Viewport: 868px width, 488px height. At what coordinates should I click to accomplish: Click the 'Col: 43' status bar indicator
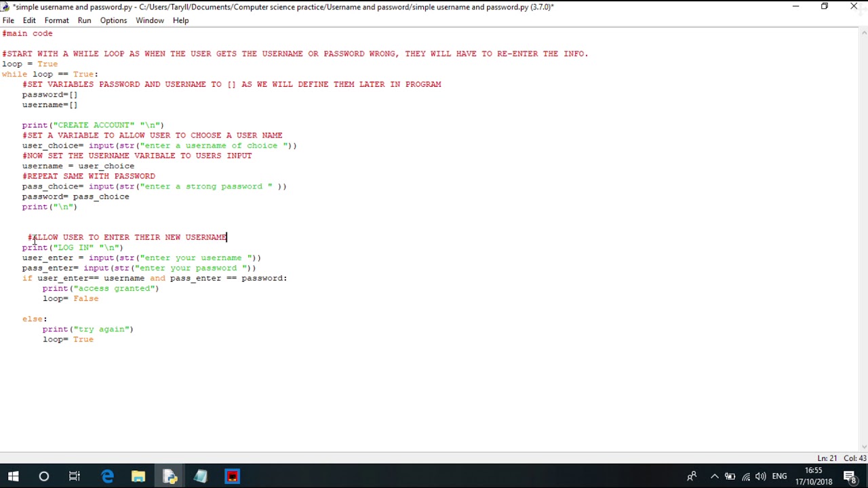(x=854, y=458)
